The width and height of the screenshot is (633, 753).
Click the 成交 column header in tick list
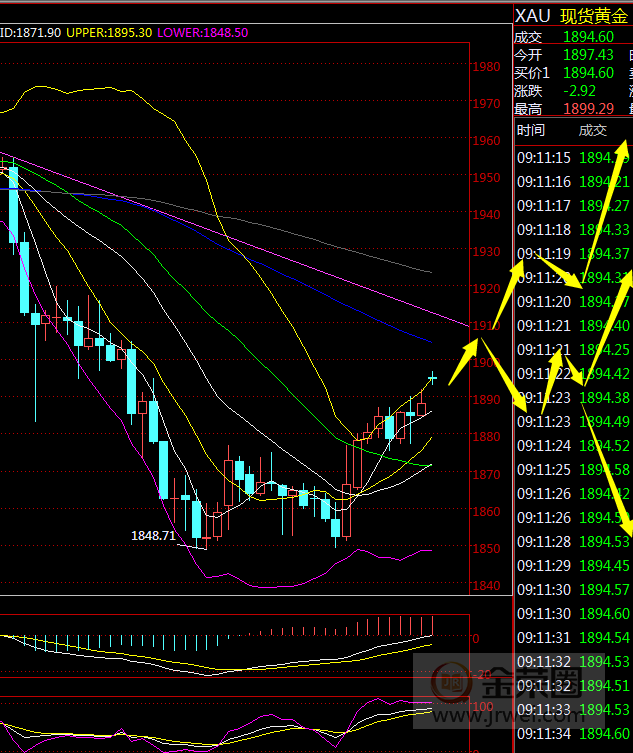(593, 130)
